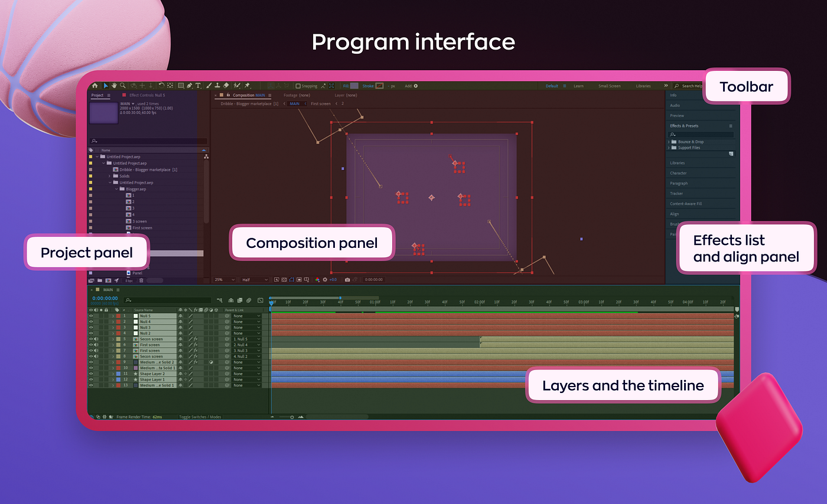
Task: Open the project flowchart view icon
Action: [206, 156]
